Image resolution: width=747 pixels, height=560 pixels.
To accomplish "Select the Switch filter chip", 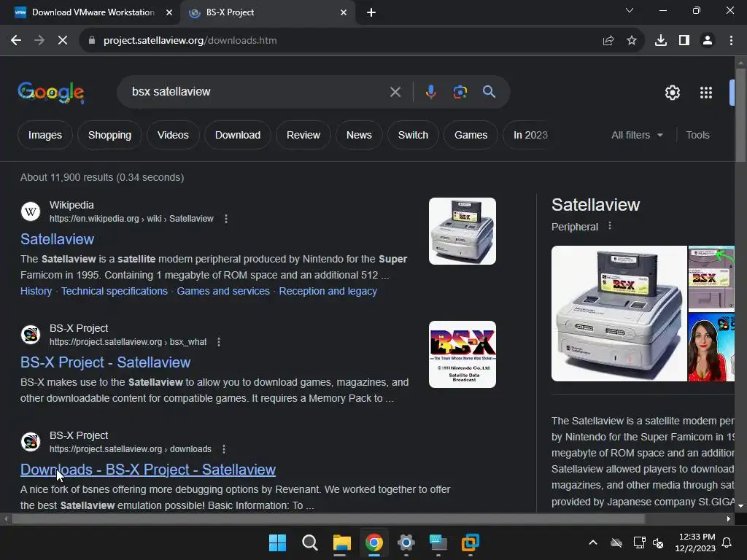I will (x=413, y=135).
